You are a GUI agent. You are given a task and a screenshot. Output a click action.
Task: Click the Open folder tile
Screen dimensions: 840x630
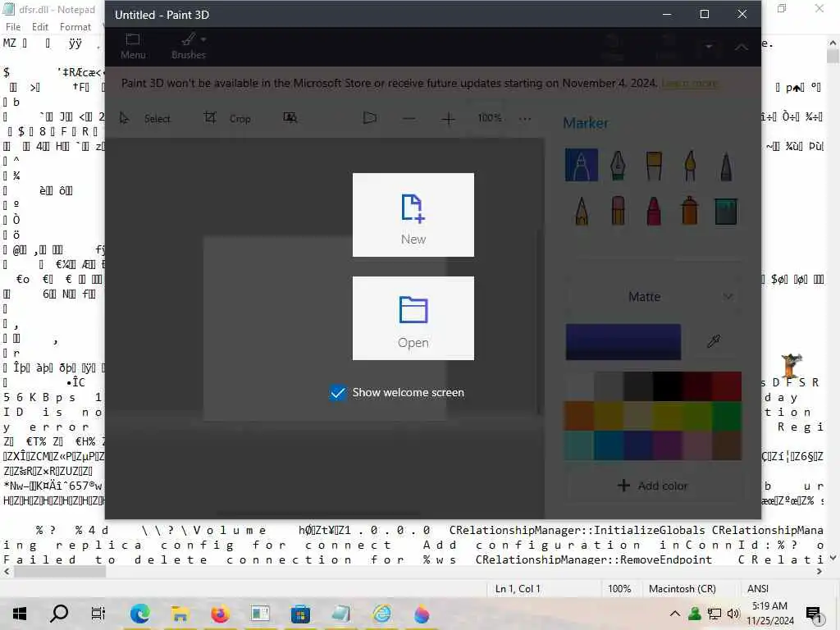tap(413, 318)
